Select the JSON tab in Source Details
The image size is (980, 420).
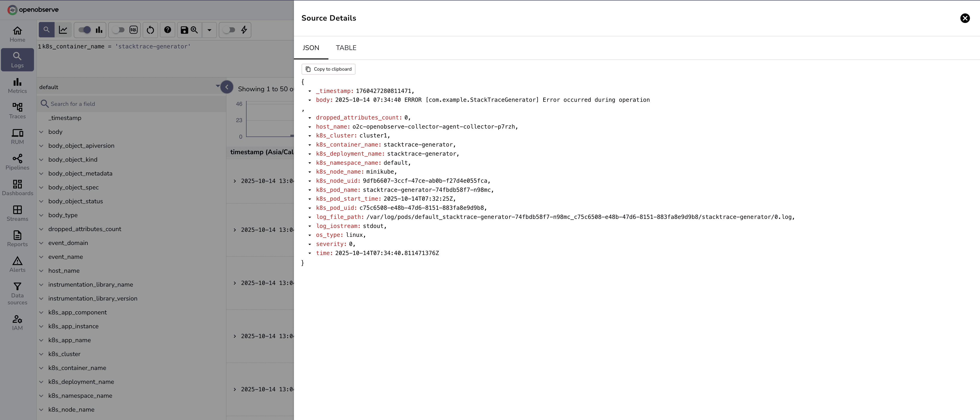(311, 48)
